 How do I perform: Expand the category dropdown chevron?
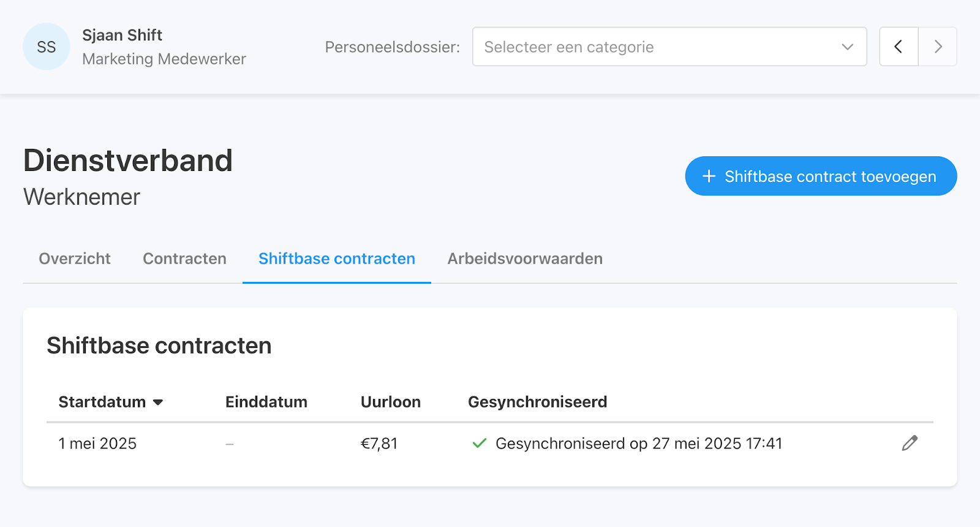click(x=848, y=47)
